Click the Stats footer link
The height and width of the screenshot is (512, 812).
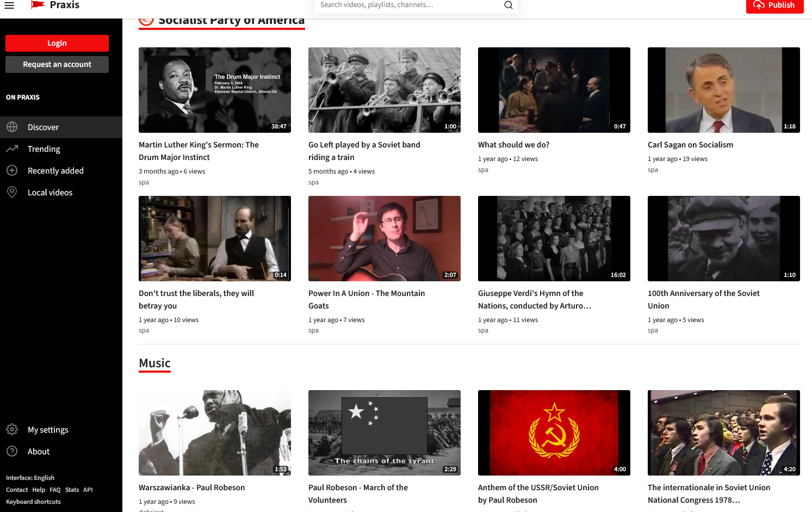(72, 490)
